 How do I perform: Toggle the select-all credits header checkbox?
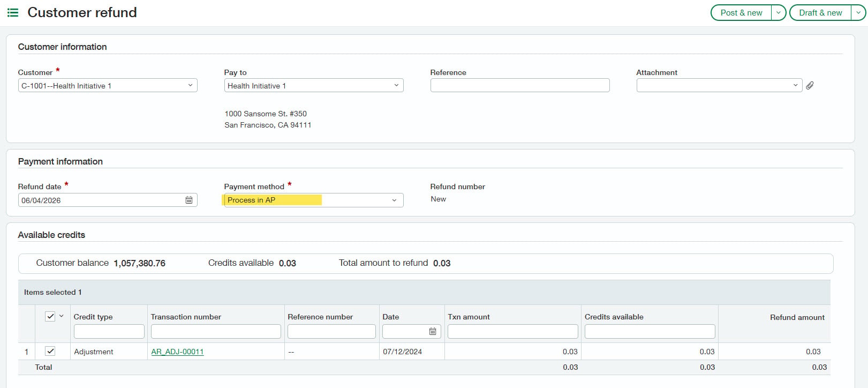coord(50,316)
